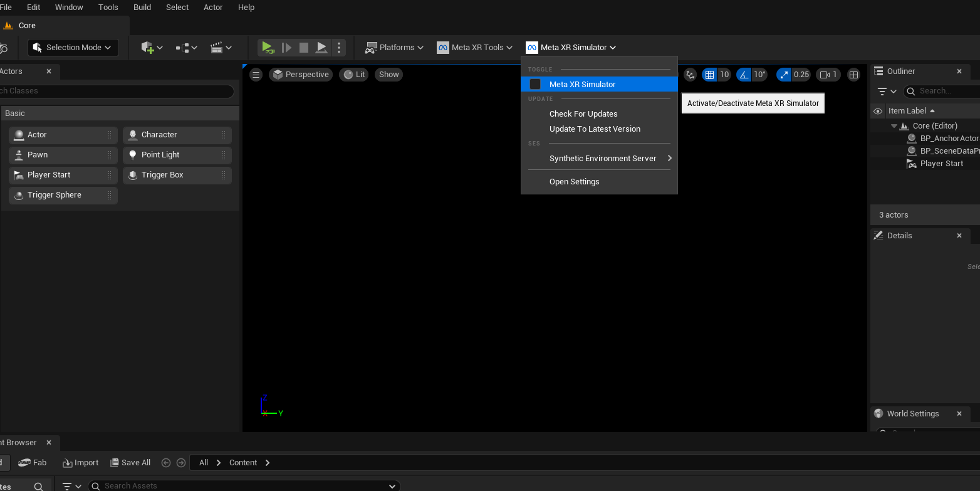Switch to the World Settings tab
The width and height of the screenshot is (980, 491).
tap(912, 414)
